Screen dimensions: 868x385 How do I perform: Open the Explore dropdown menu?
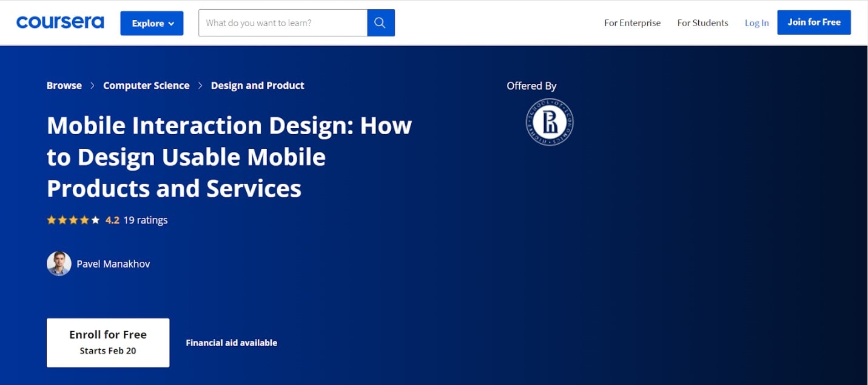tap(152, 23)
